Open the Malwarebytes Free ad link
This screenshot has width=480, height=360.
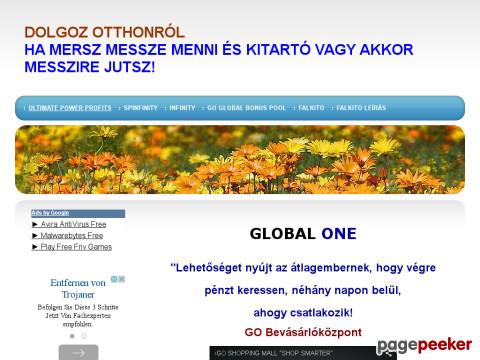(x=72, y=236)
